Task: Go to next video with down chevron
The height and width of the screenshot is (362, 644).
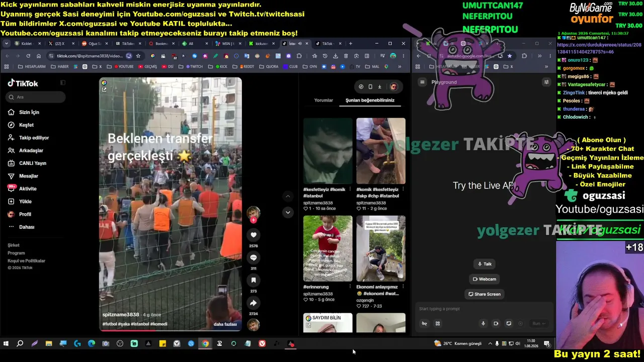Action: tap(288, 212)
